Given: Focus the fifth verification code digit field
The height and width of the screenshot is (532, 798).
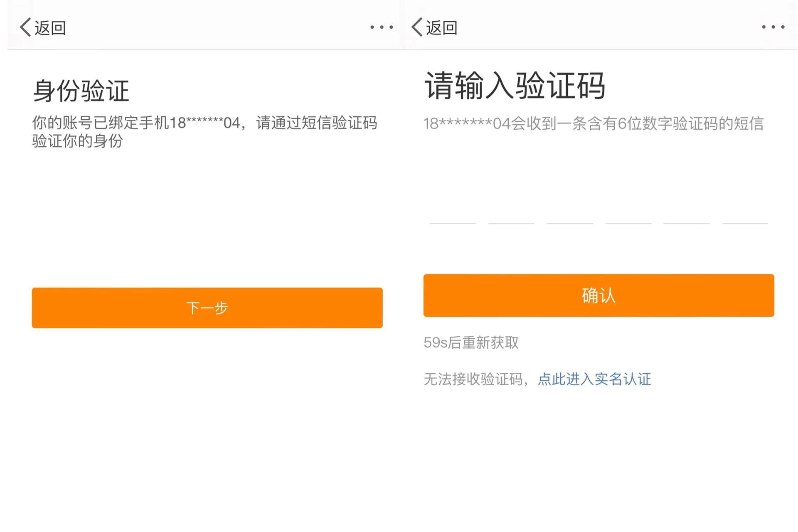Looking at the screenshot, I should point(686,210).
